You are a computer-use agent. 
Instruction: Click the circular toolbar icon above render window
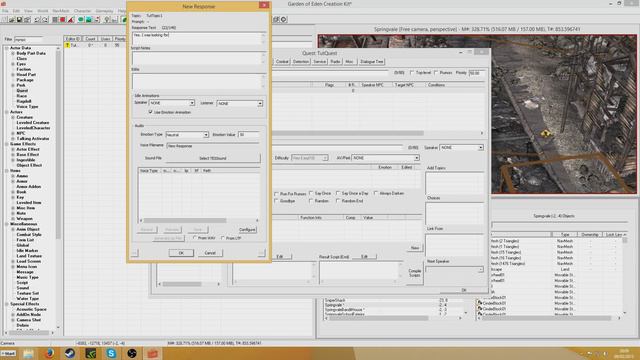point(284,19)
